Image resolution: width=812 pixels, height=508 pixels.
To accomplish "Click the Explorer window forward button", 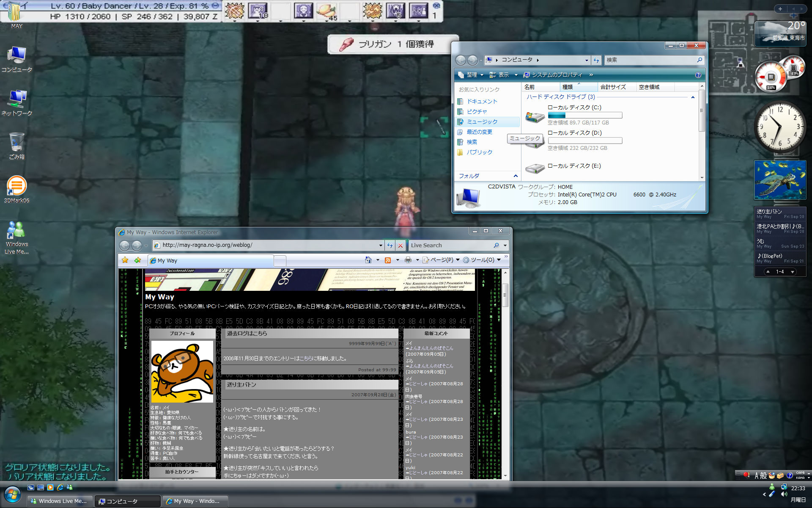I will (472, 60).
